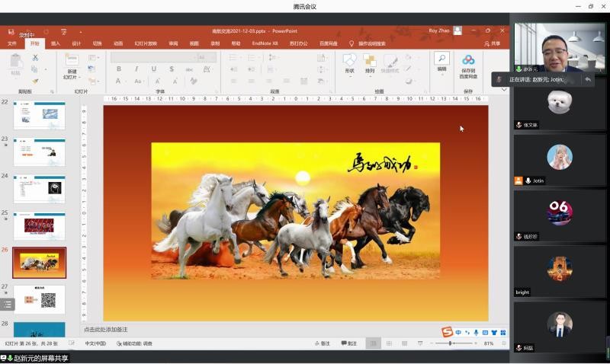Click the Editing (编辑) search icon
Viewport: 610px width, 364px height.
pyautogui.click(x=441, y=59)
